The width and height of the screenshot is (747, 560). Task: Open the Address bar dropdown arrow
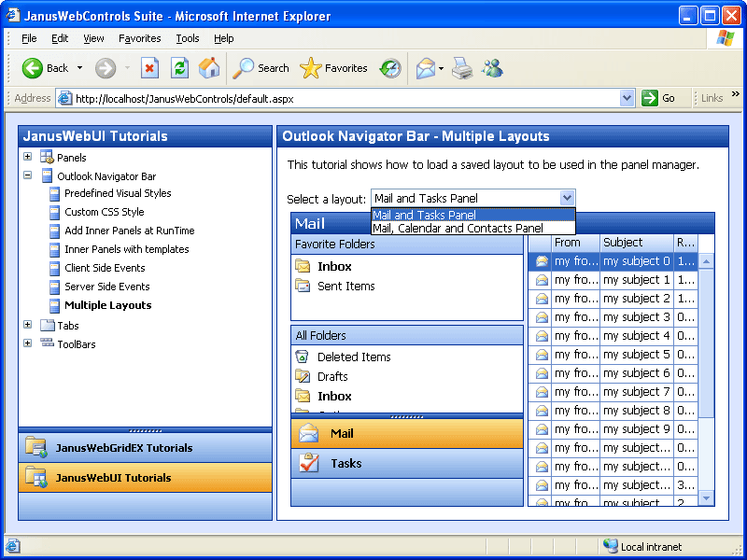[x=627, y=99]
